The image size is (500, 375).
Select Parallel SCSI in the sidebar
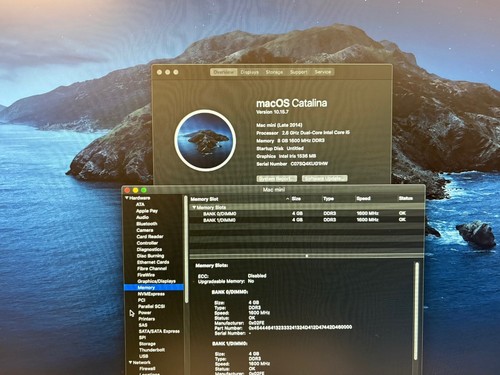151,306
